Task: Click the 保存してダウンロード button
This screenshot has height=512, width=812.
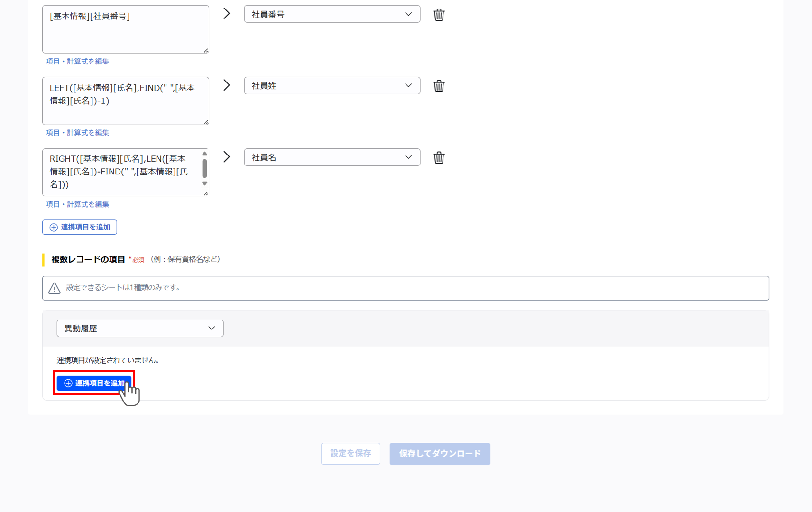Action: [x=440, y=454]
